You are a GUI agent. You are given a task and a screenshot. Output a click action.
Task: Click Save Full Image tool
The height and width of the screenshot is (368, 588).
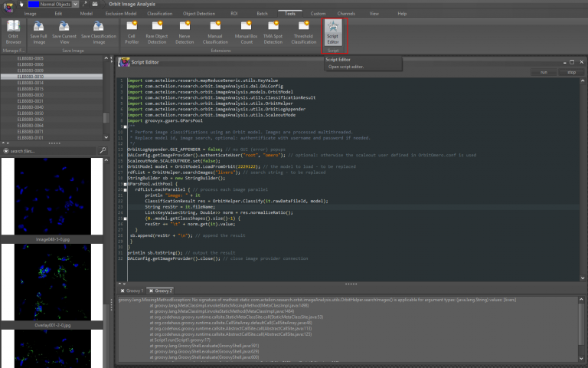pyautogui.click(x=38, y=32)
